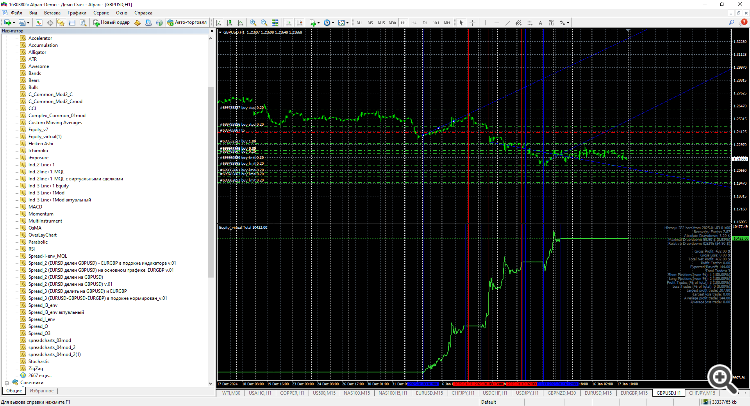Image resolution: width=750 pixels, height=406 pixels.
Task: Open the red notifications icon
Action: coord(744,22)
